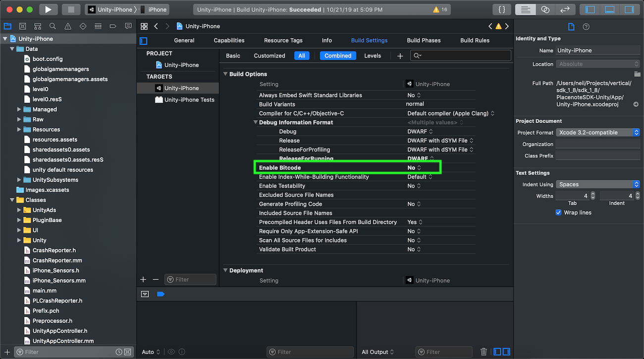The width and height of the screenshot is (644, 359).
Task: Open the Build Phases tab
Action: 424,41
